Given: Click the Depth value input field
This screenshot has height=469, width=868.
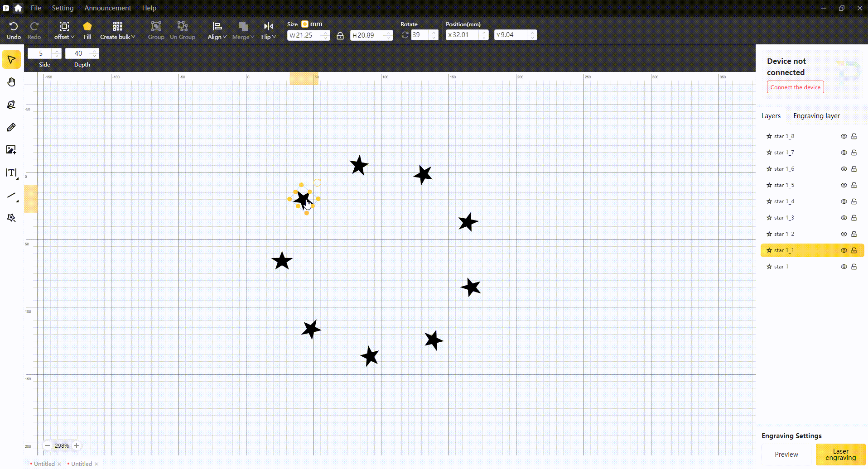Looking at the screenshot, I should pos(78,53).
